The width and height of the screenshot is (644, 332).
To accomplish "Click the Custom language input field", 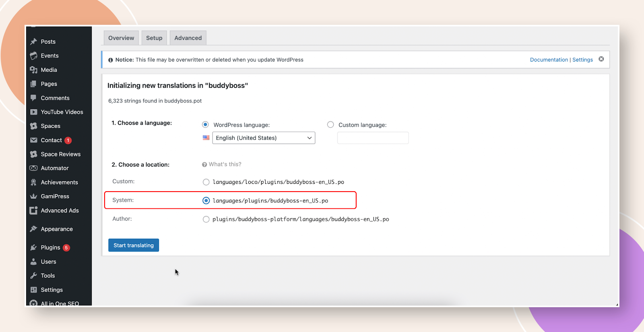I will 373,138.
